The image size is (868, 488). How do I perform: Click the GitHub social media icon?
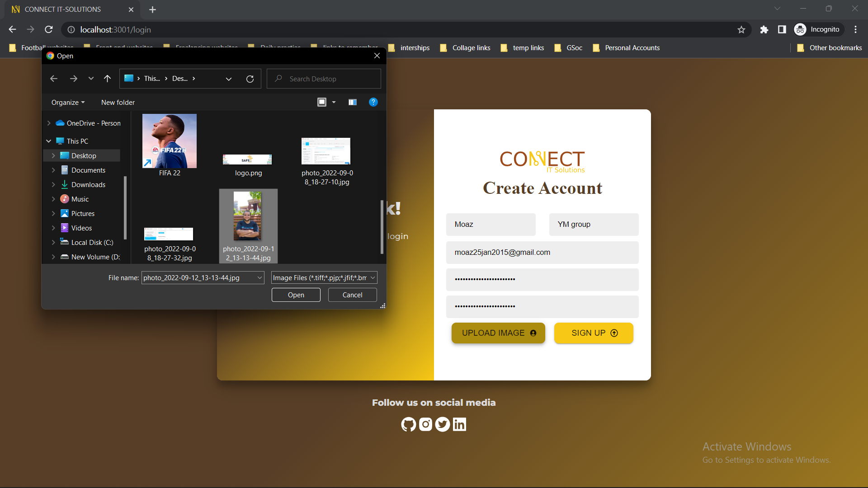coord(408,424)
